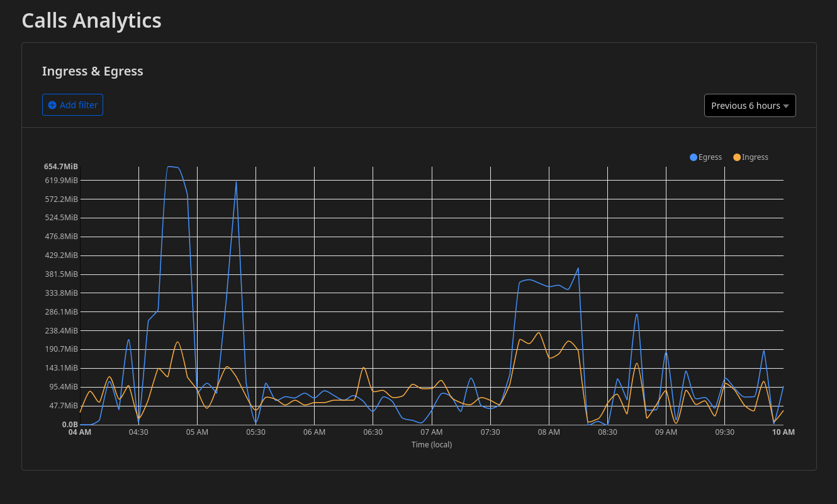Image resolution: width=837 pixels, height=504 pixels.
Task: Click the 381.5MiB y-axis label
Action: click(x=61, y=274)
